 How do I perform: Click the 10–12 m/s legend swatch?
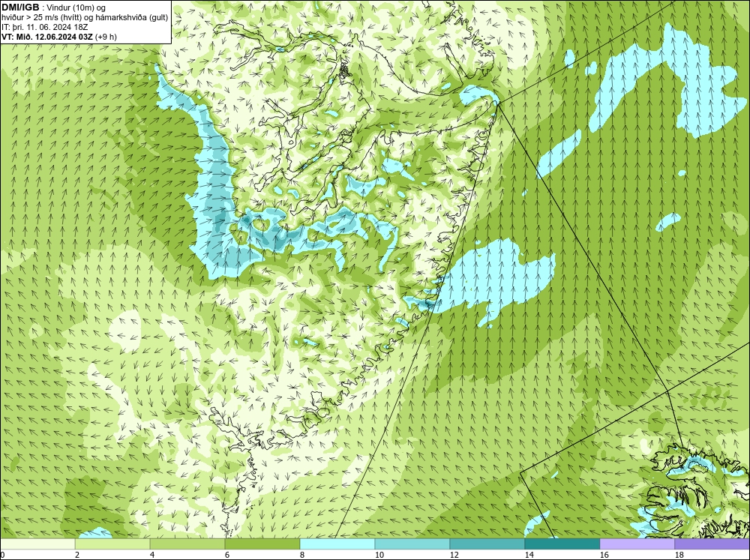(412, 544)
